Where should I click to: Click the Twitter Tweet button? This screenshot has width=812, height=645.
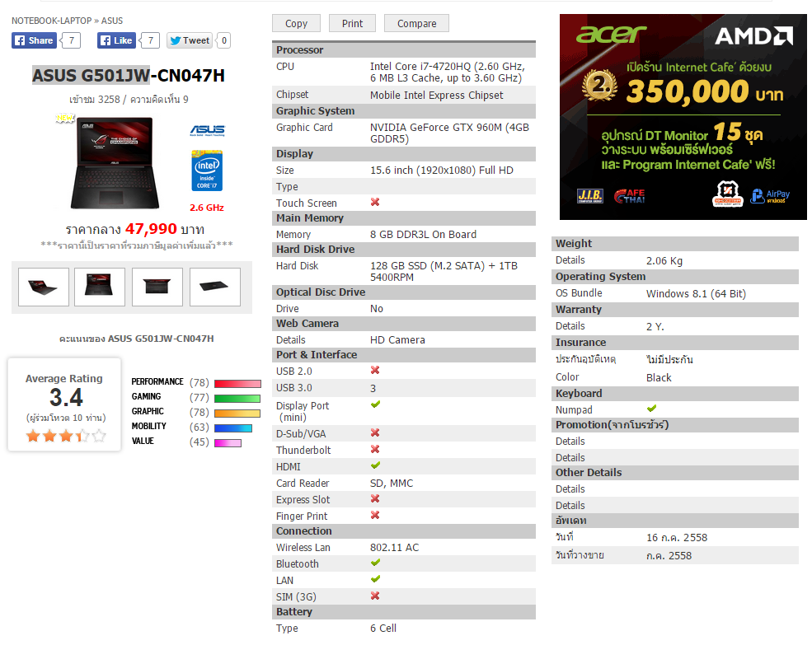190,40
